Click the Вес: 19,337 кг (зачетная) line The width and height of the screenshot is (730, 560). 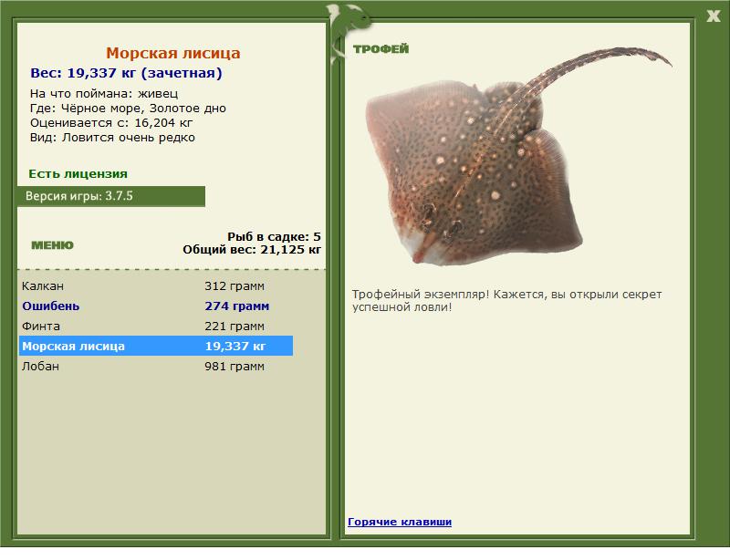[x=126, y=73]
